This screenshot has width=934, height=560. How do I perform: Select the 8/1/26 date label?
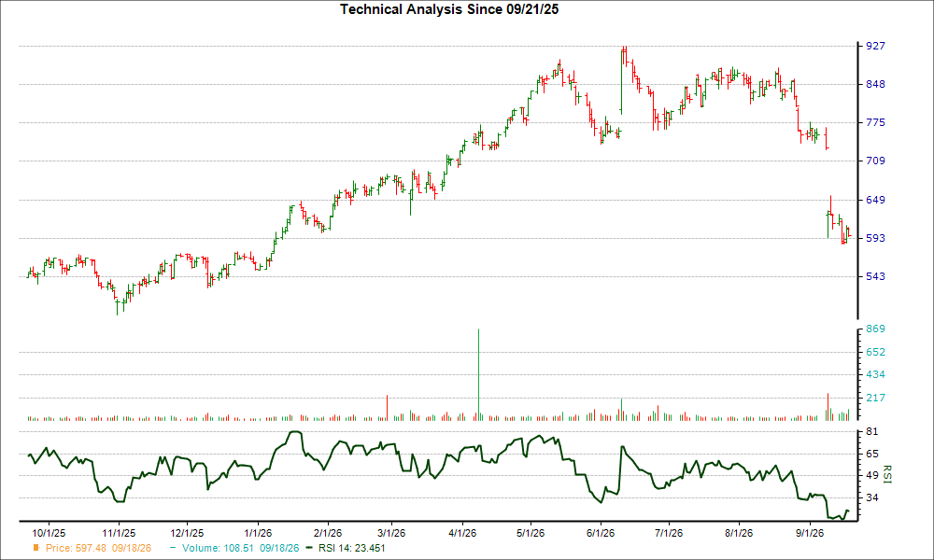pos(739,533)
